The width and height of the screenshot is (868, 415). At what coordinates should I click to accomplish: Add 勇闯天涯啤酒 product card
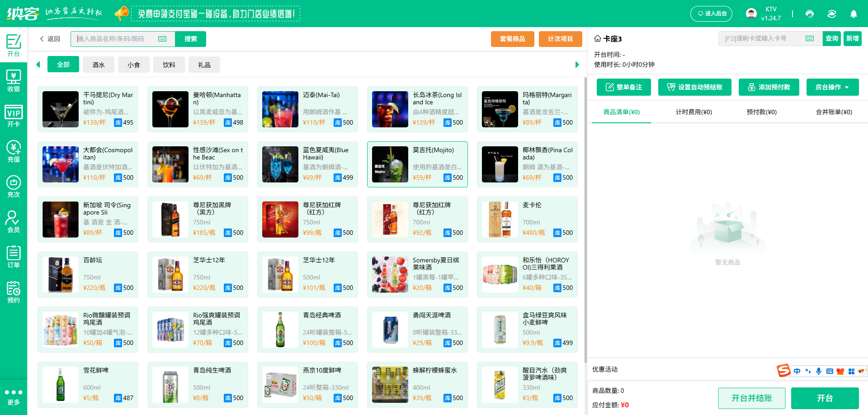click(x=417, y=330)
